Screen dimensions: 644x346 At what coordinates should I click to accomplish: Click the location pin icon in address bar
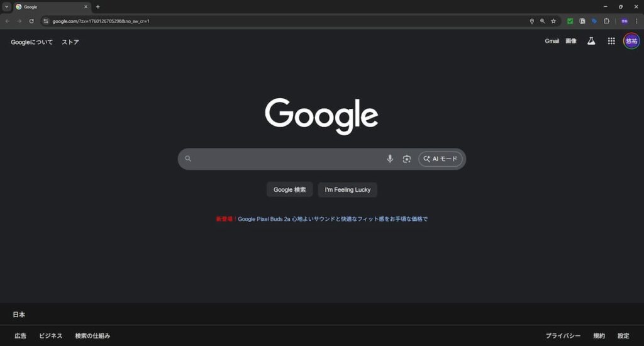[x=532, y=21]
